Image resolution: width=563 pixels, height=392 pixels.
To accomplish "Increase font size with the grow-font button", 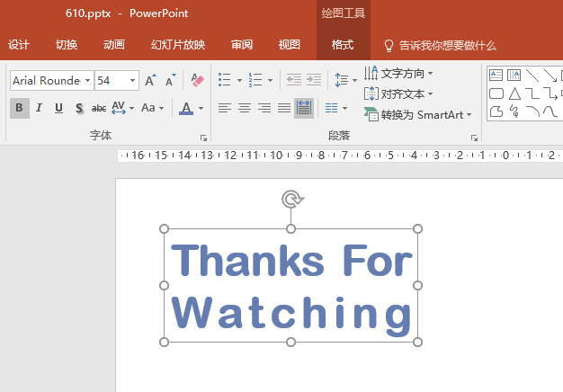I will coord(150,80).
